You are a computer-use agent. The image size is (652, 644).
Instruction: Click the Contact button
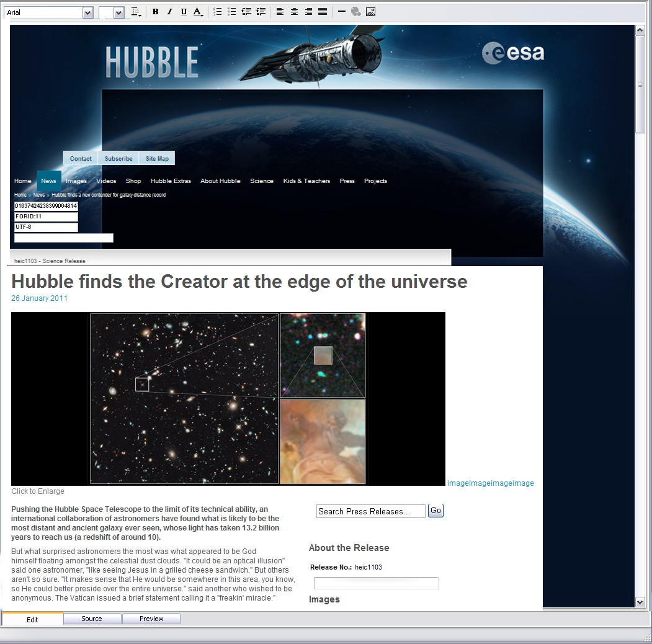(x=81, y=158)
